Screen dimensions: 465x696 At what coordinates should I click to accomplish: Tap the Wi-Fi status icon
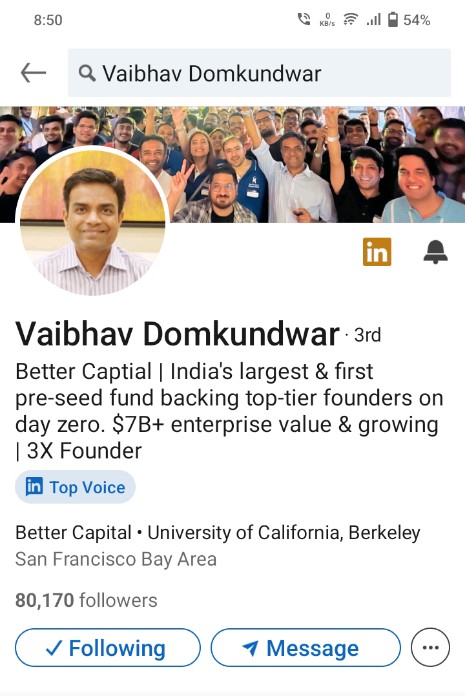351,20
